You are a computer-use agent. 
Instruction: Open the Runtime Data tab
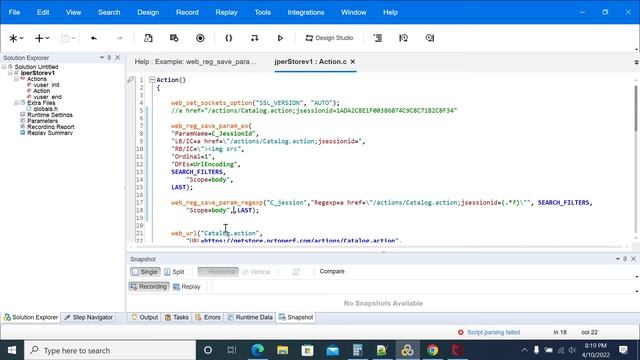click(x=250, y=317)
